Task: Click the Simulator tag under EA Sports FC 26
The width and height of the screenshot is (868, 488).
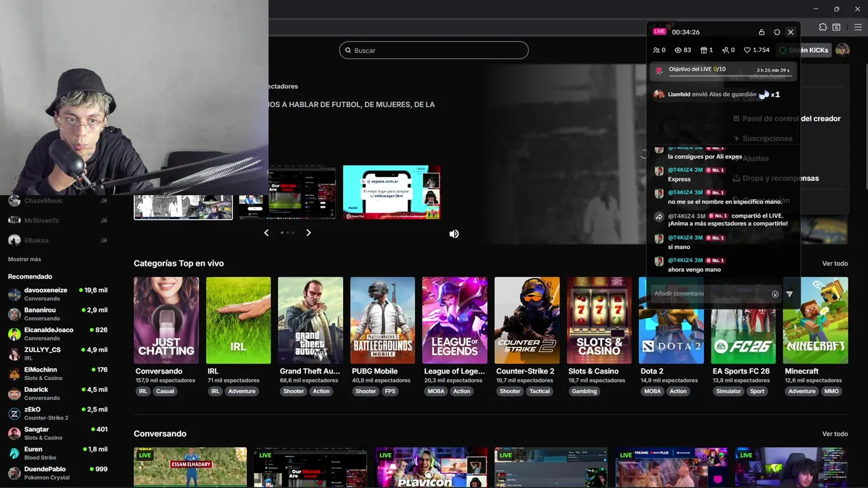Action: coord(729,391)
